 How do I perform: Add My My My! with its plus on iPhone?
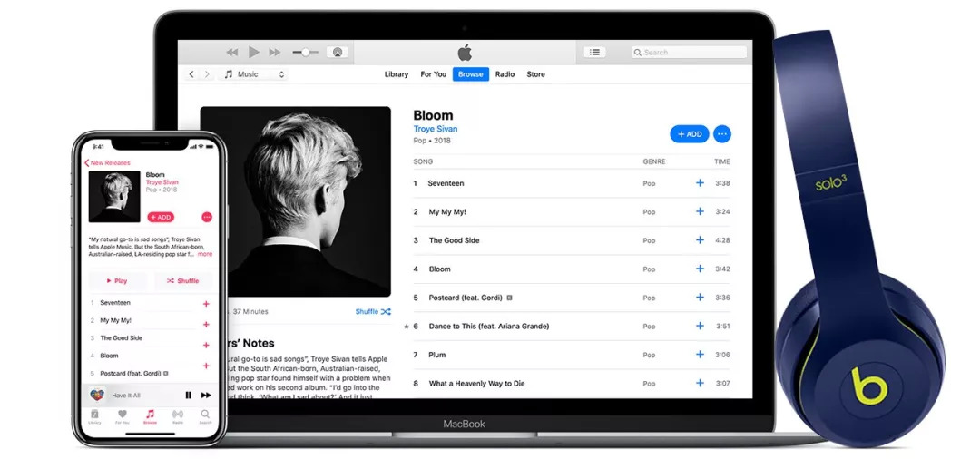click(x=206, y=325)
